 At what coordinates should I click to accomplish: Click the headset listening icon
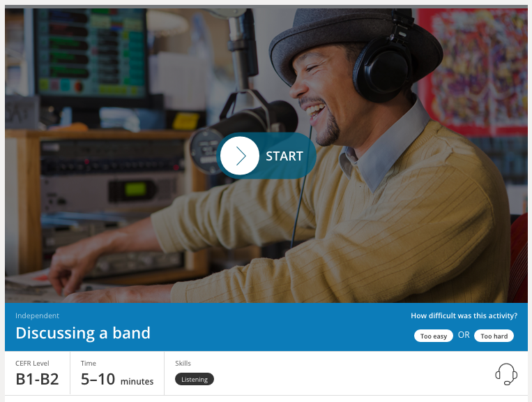click(506, 374)
